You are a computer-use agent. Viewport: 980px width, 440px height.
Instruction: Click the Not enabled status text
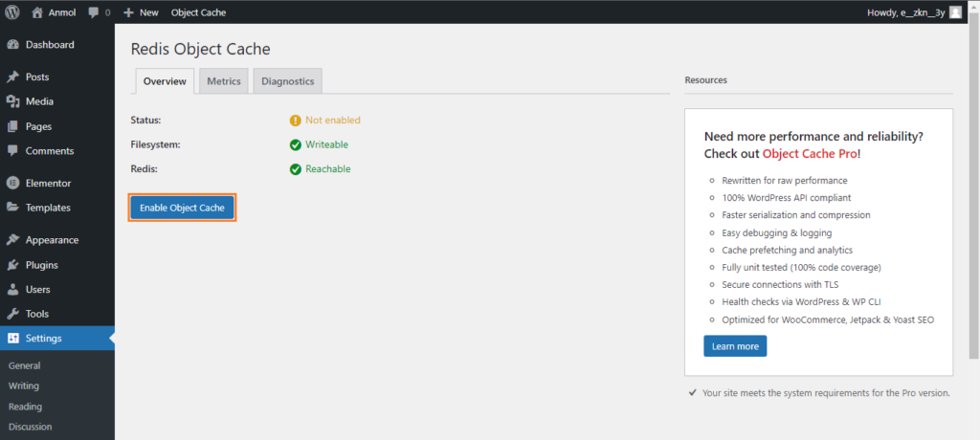[x=333, y=121]
